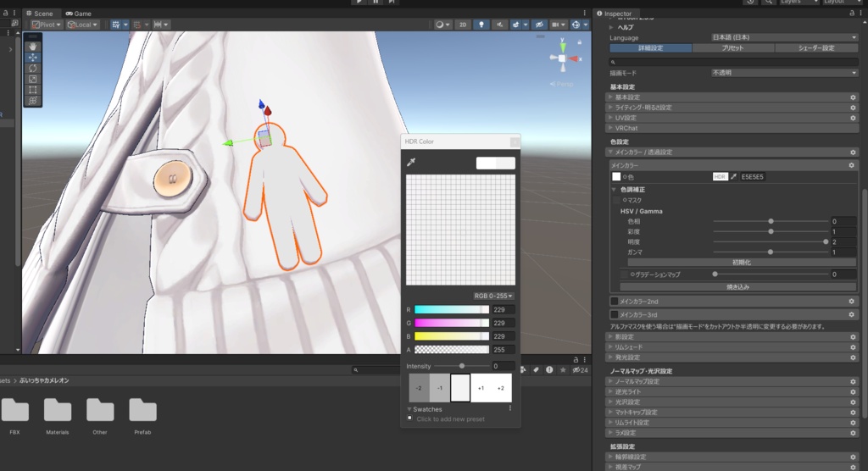The image size is (868, 471).
Task: Click Step frame button at top
Action: (x=392, y=2)
